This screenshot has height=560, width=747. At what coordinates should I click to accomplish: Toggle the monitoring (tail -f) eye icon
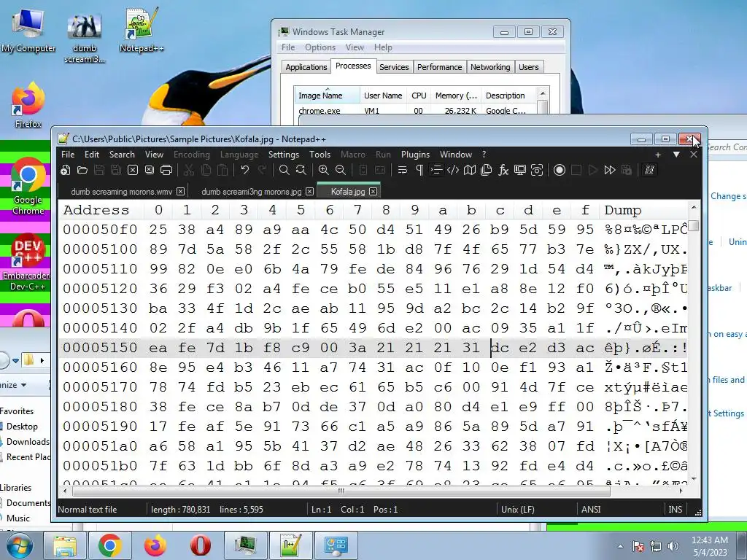pyautogui.click(x=537, y=170)
